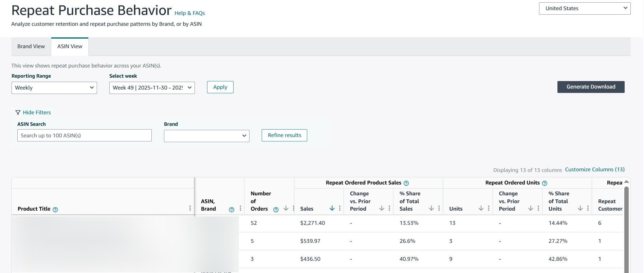Click the 52 orders cell
Screen dimensions: 644x273
[254, 223]
